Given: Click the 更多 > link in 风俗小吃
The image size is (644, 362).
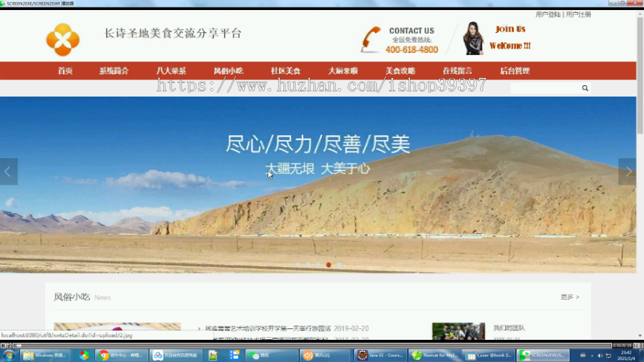Looking at the screenshot, I should 570,297.
